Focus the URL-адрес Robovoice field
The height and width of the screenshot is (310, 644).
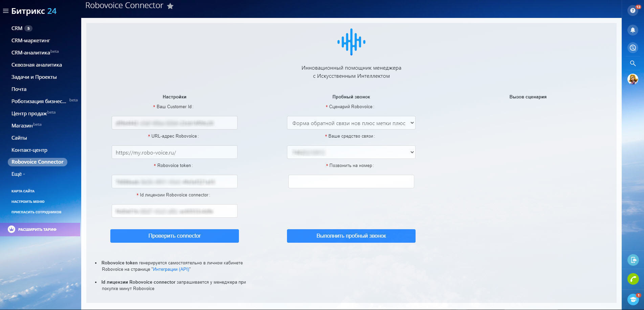coord(175,152)
